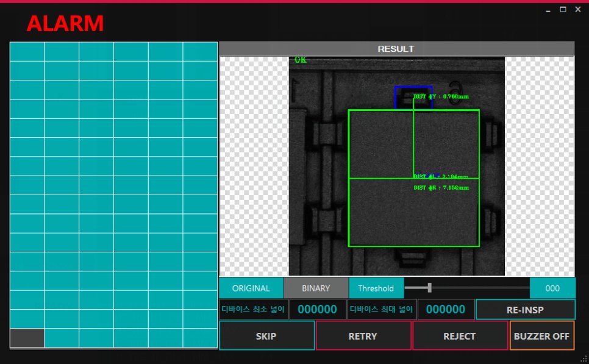589x364 pixels.
Task: Close the alarm window
Action: pyautogui.click(x=578, y=9)
